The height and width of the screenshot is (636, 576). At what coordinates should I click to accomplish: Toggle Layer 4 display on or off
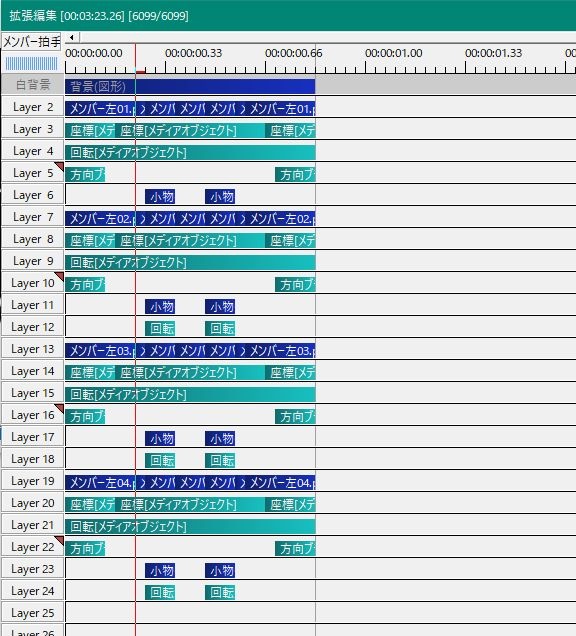(32, 151)
